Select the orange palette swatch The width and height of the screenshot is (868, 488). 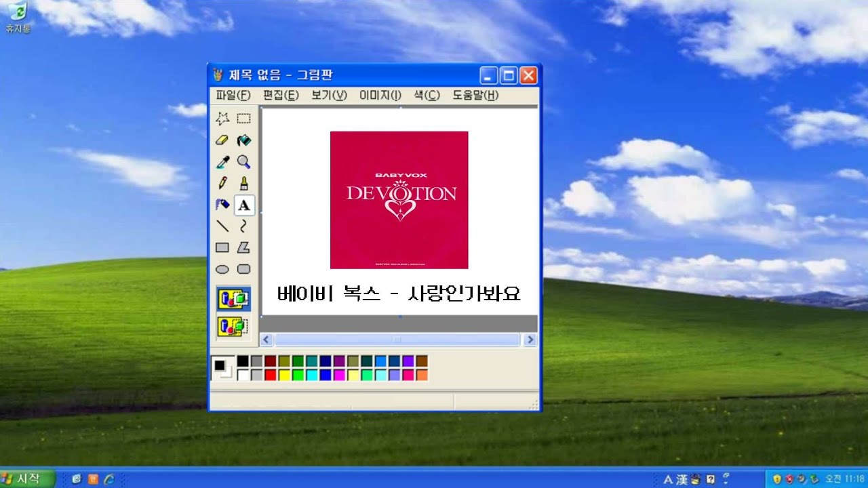(422, 375)
